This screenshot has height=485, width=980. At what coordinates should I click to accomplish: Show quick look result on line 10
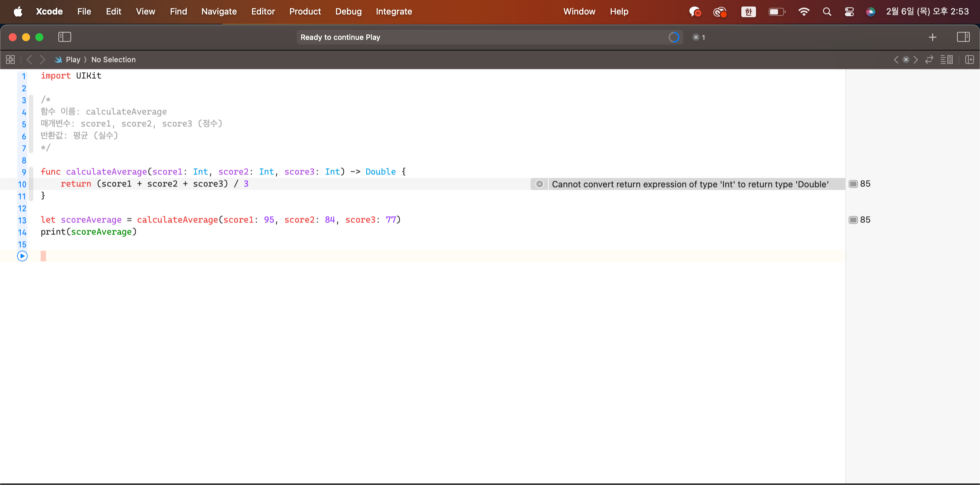pos(853,184)
